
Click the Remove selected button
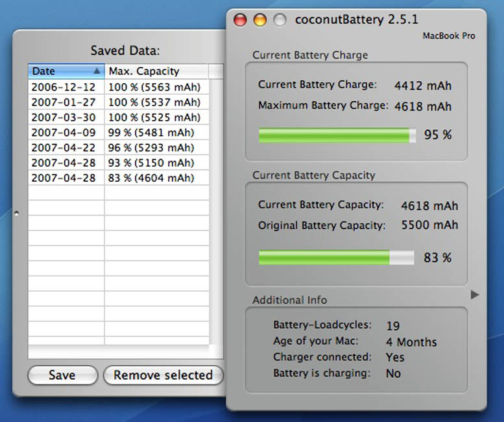tap(163, 375)
